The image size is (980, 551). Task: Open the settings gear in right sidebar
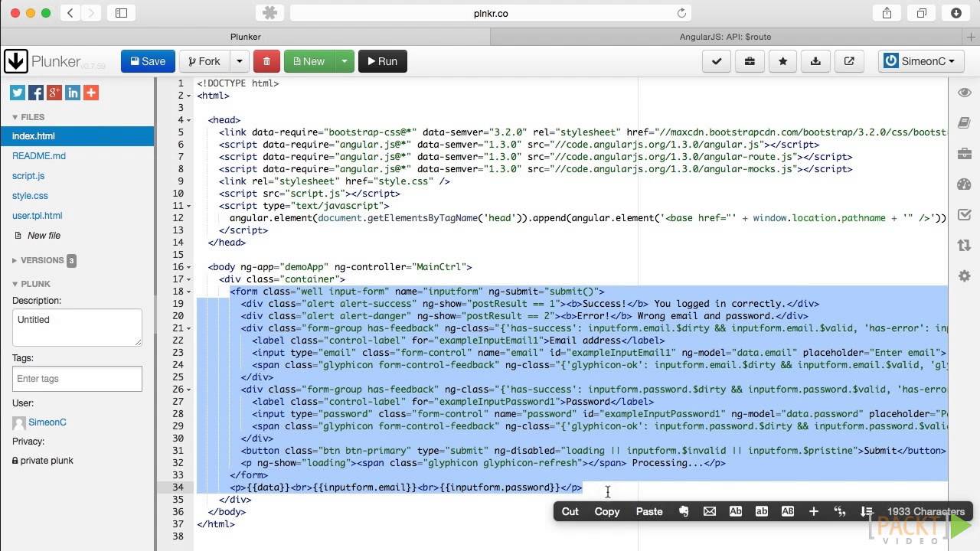point(964,275)
